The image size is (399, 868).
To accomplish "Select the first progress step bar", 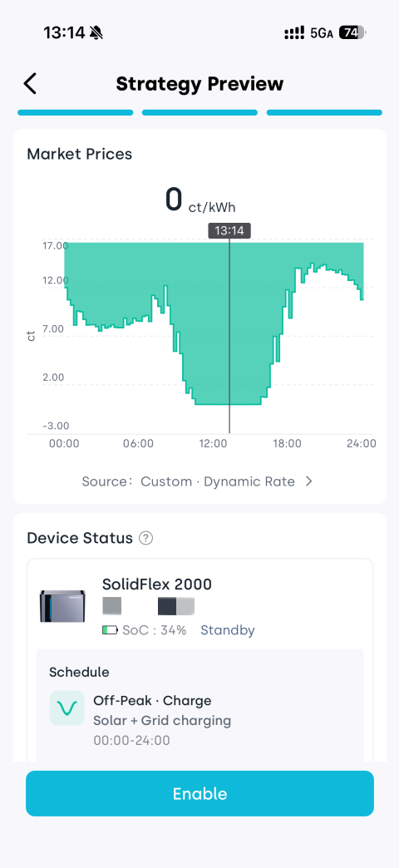I will pos(76,112).
